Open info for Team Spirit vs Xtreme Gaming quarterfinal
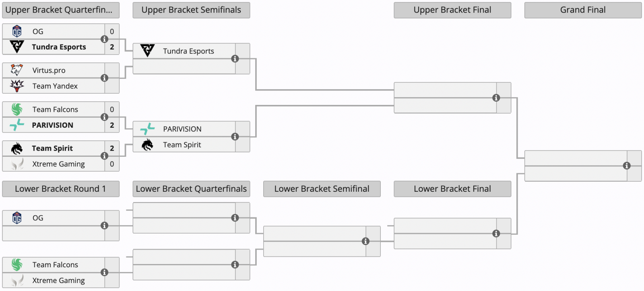The width and height of the screenshot is (644, 291). coord(104,156)
